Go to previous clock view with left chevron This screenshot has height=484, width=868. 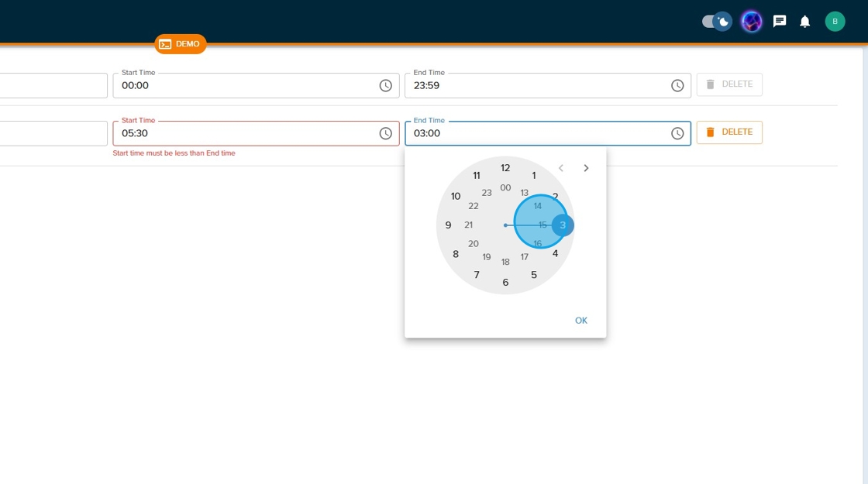(x=561, y=168)
